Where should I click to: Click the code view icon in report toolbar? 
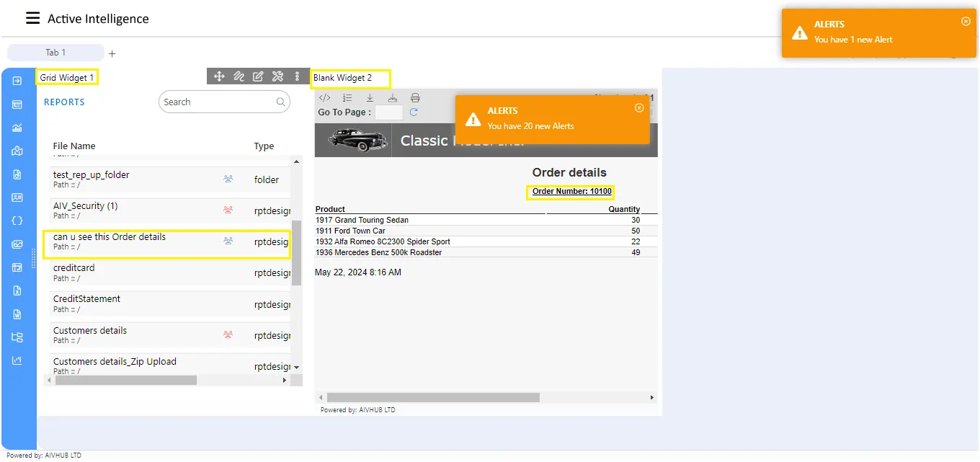click(x=324, y=98)
